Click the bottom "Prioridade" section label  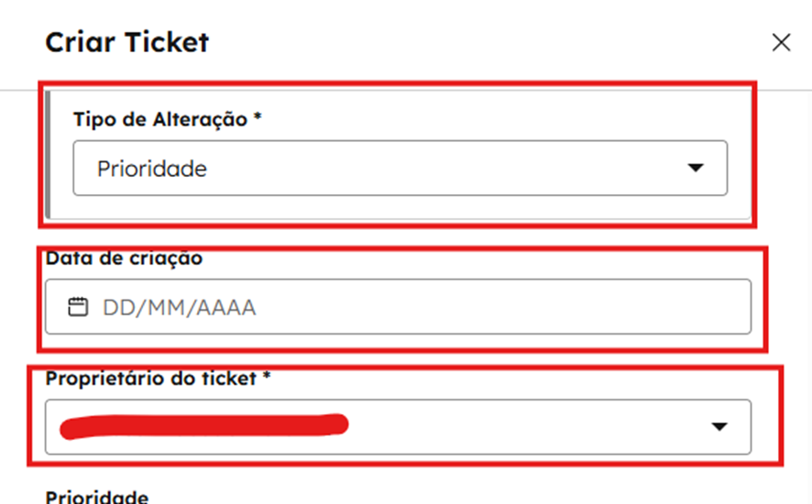tap(96, 497)
